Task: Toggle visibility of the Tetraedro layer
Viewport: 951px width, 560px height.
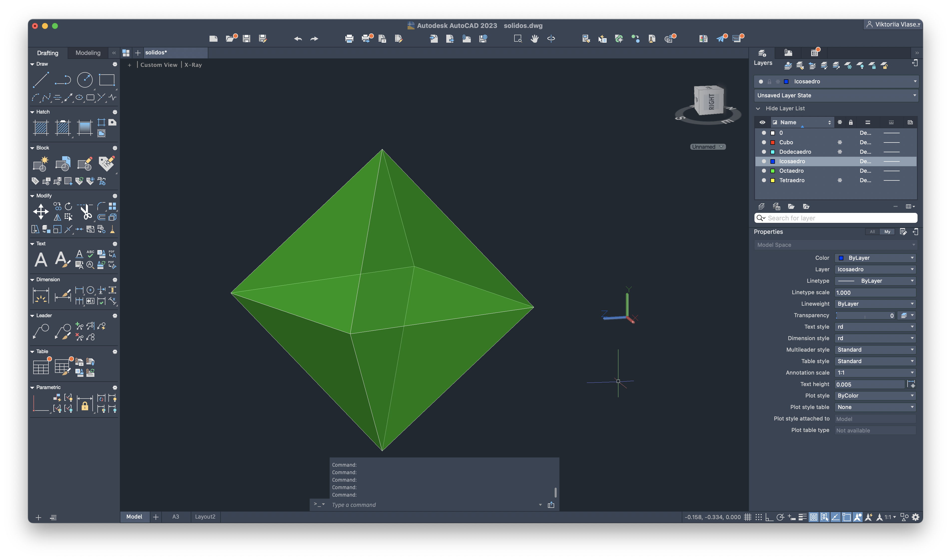Action: (764, 180)
